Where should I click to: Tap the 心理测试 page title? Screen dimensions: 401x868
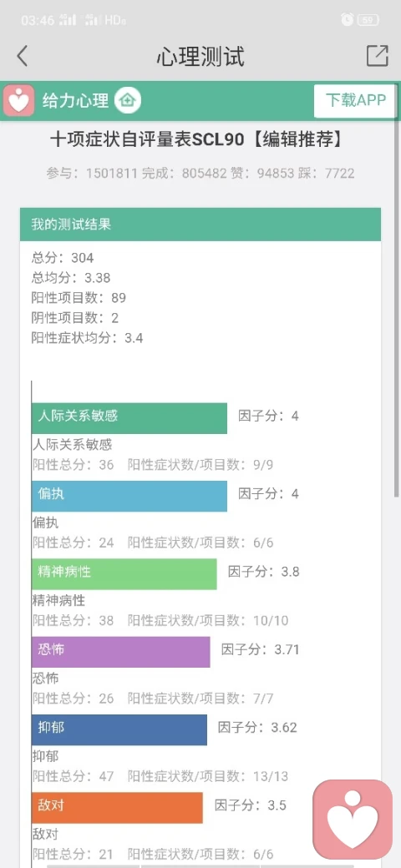click(x=200, y=57)
